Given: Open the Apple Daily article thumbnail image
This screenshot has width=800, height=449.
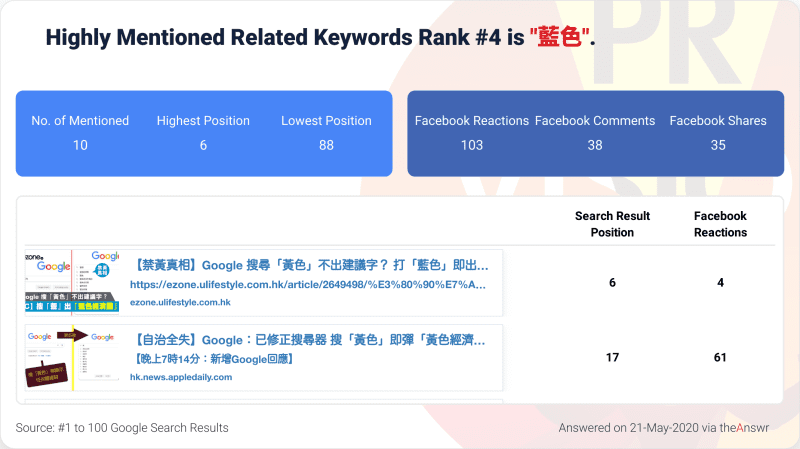Looking at the screenshot, I should pos(72,358).
